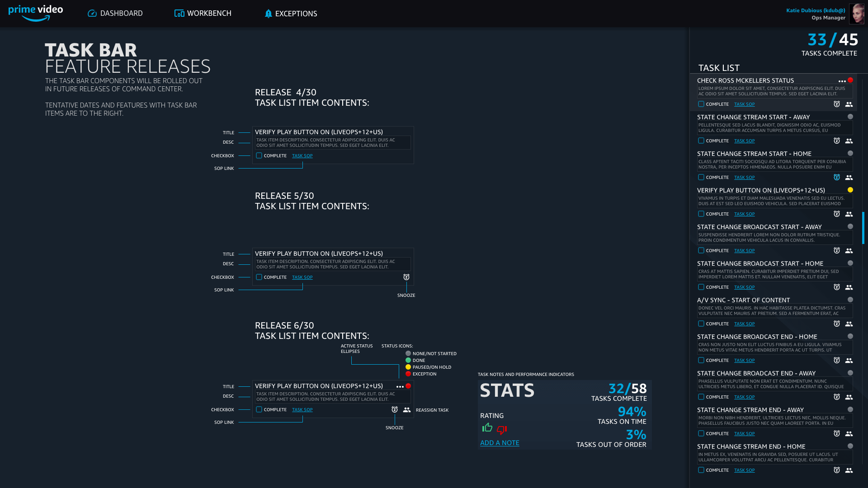The width and height of the screenshot is (868, 488).
Task: Snooze the State Change Broadcast End - Away task
Action: click(837, 397)
